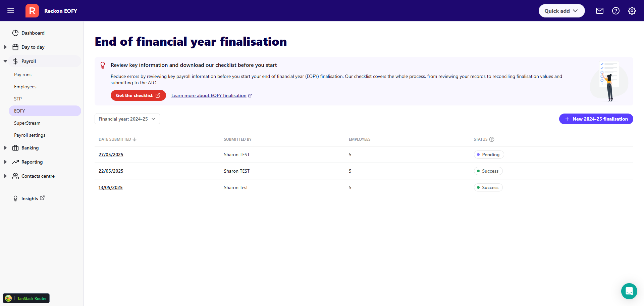This screenshot has width=644, height=306.
Task: Open the 22/05/2025 submission
Action: 111,171
